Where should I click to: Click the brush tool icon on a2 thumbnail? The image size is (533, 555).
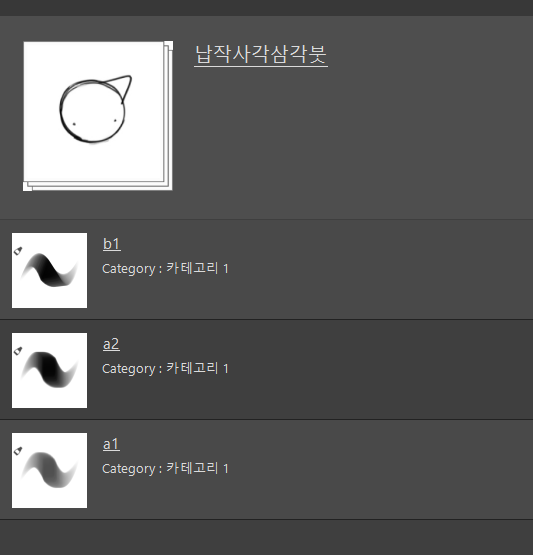pos(18,350)
